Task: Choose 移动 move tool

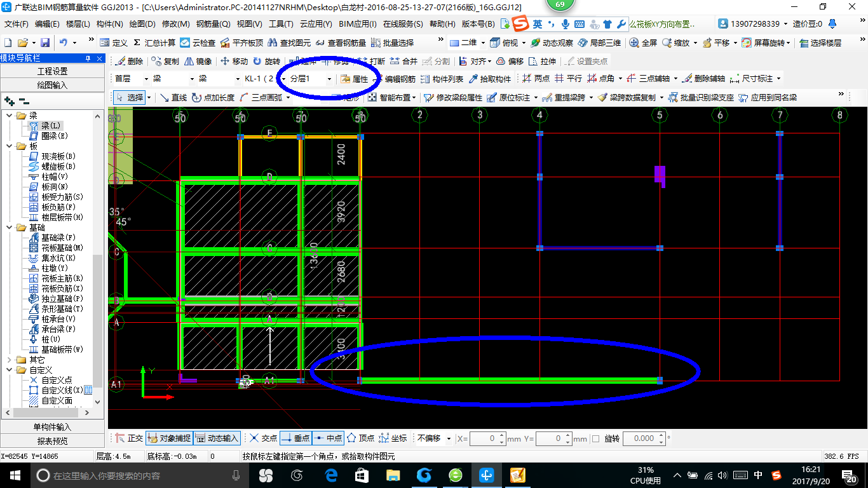Action: tap(234, 62)
